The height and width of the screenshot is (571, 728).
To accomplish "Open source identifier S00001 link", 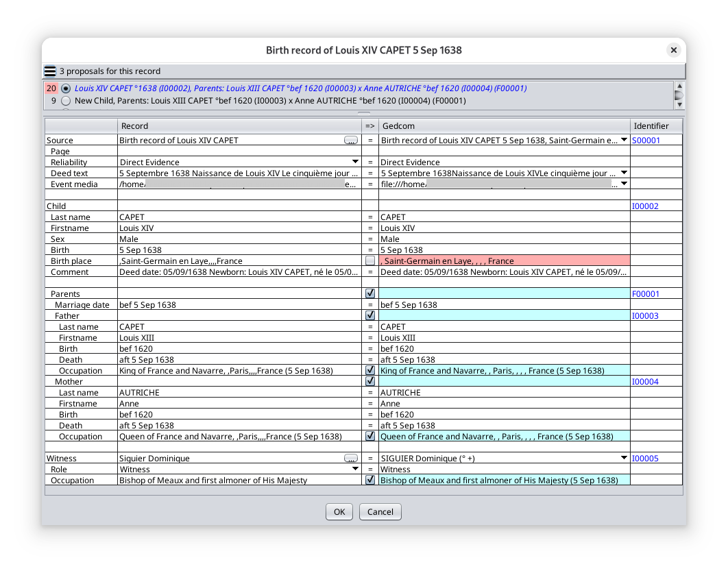I will (x=646, y=141).
